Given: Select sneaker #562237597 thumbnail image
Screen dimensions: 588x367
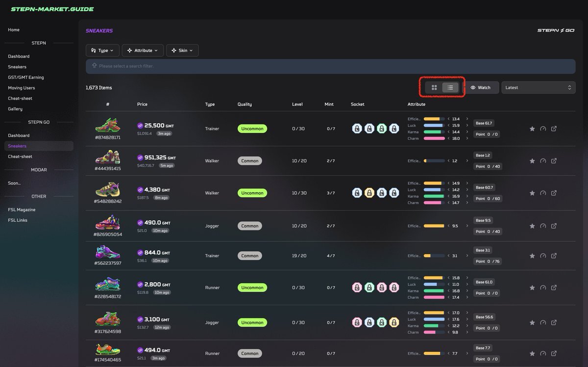Looking at the screenshot, I should pos(107,252).
